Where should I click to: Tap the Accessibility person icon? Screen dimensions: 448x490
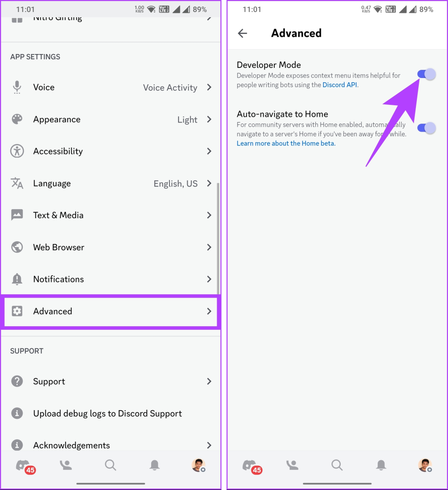(x=17, y=151)
